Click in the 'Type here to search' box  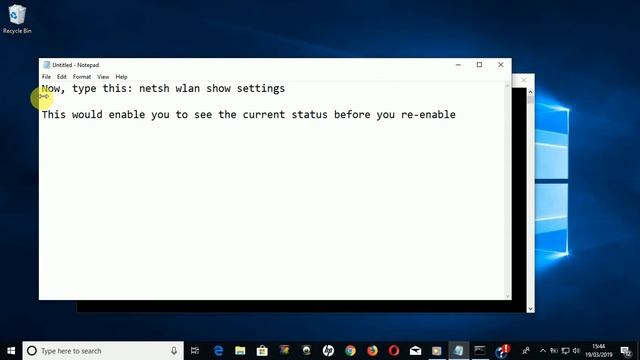point(103,351)
